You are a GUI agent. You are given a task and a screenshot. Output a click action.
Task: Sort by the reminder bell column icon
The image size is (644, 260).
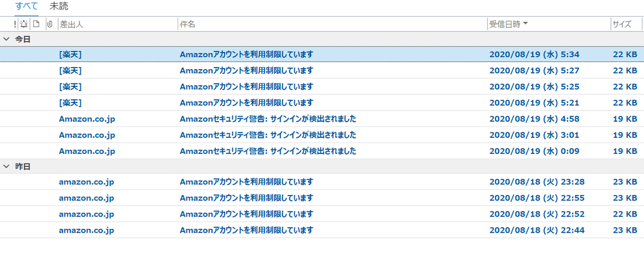point(24,24)
